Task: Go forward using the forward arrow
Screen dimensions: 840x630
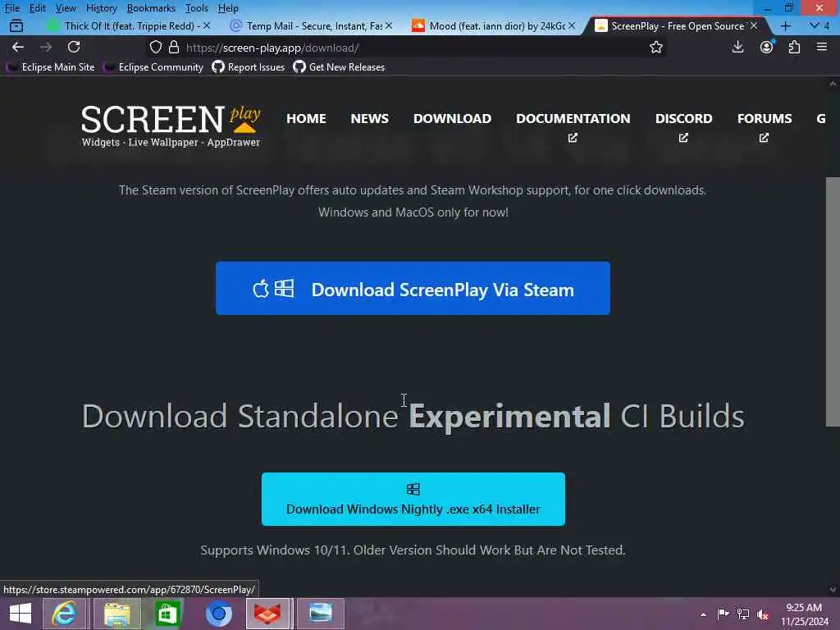Action: click(46, 47)
